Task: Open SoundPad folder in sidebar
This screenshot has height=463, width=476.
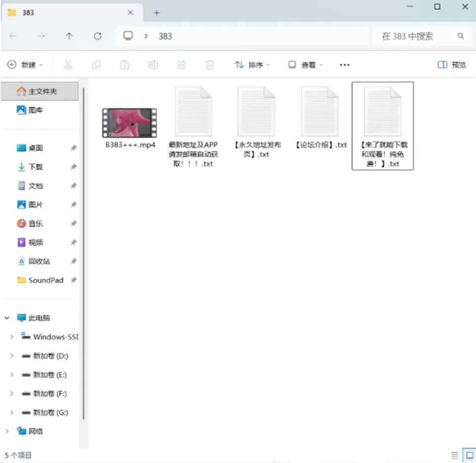Action: pos(39,280)
